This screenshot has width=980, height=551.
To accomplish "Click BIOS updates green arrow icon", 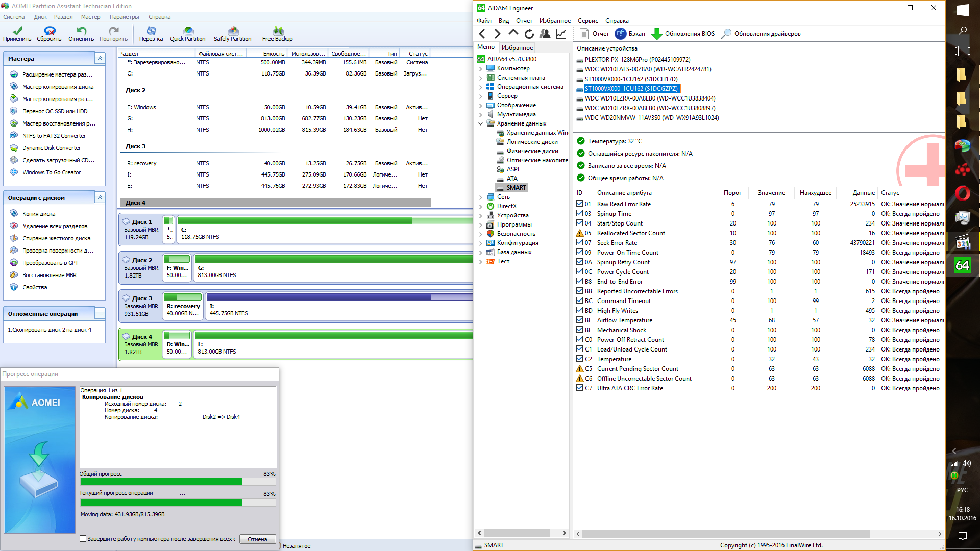I will pos(657,34).
